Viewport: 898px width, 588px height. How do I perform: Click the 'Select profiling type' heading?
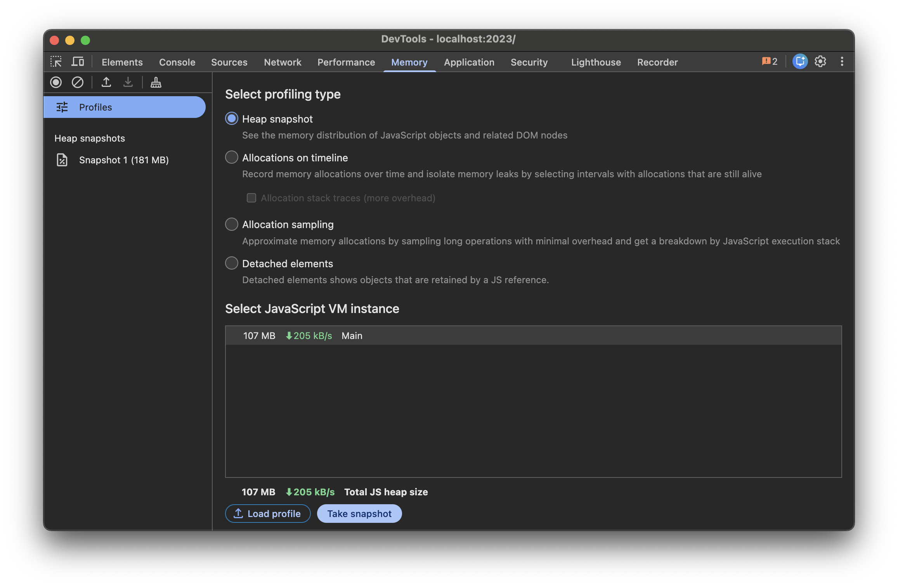283,94
